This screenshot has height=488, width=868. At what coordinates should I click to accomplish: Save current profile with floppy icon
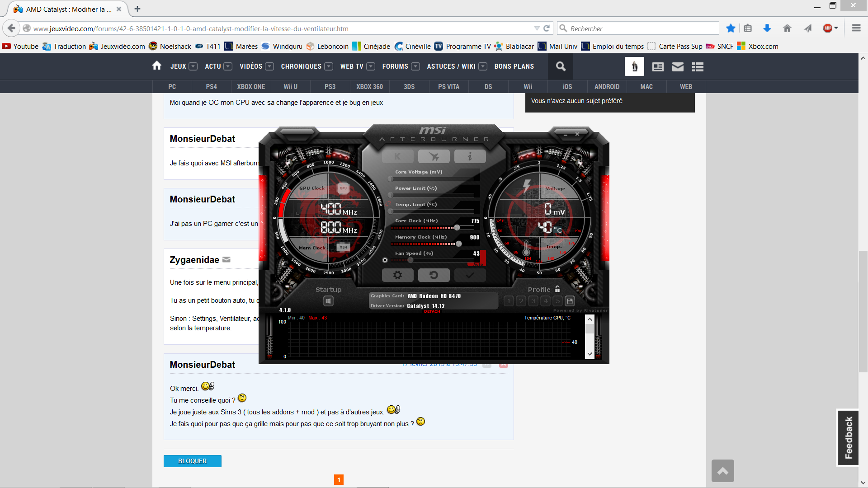pos(570,301)
